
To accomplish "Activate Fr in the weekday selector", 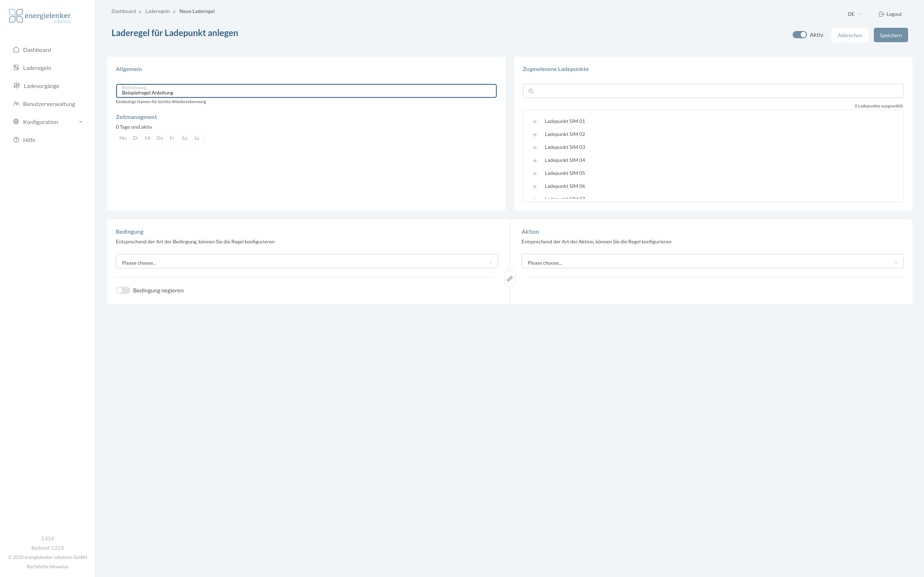I will click(172, 138).
